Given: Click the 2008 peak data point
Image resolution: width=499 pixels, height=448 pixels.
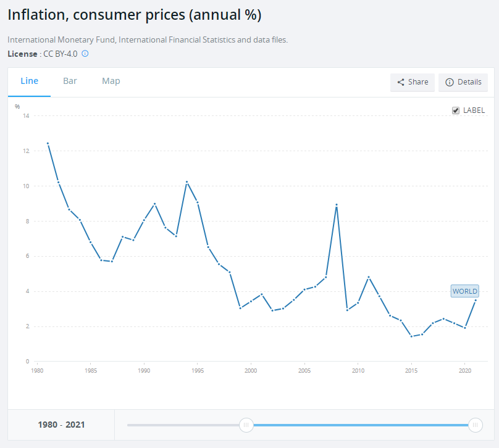Looking at the screenshot, I should click(336, 205).
